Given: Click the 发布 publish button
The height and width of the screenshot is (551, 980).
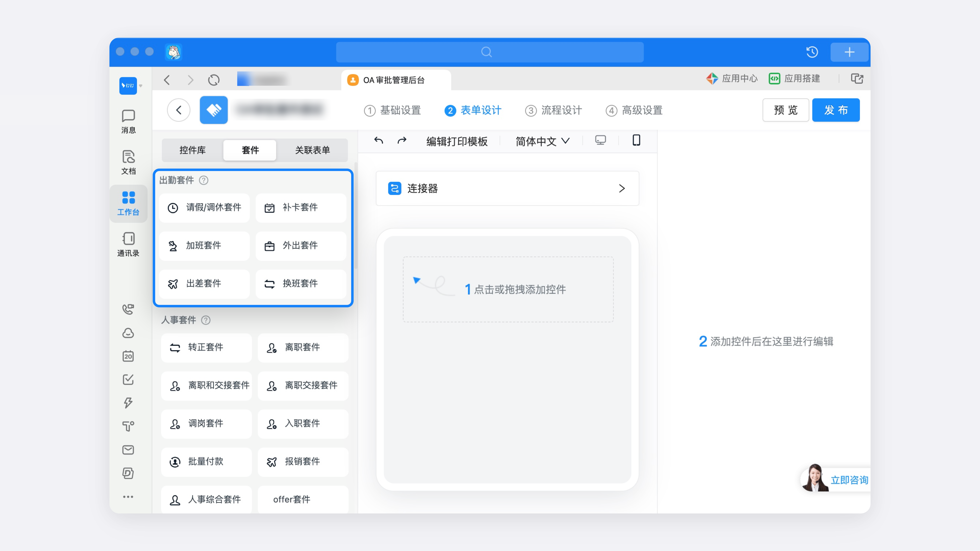Looking at the screenshot, I should (836, 110).
